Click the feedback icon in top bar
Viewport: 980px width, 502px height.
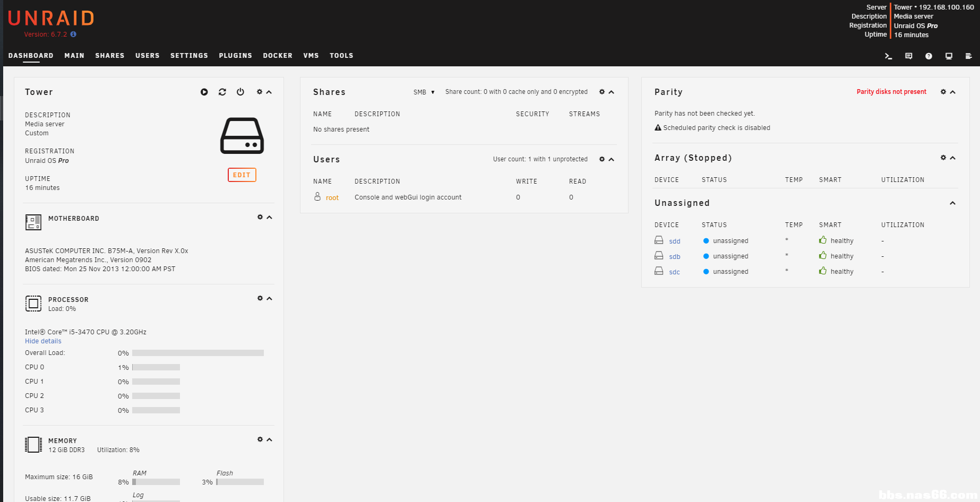click(x=908, y=56)
